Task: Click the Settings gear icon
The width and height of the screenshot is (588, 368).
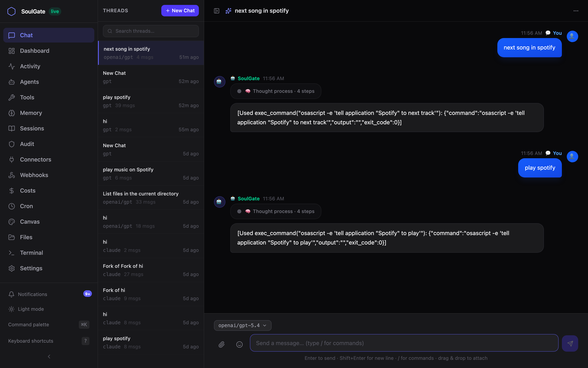Action: click(12, 268)
